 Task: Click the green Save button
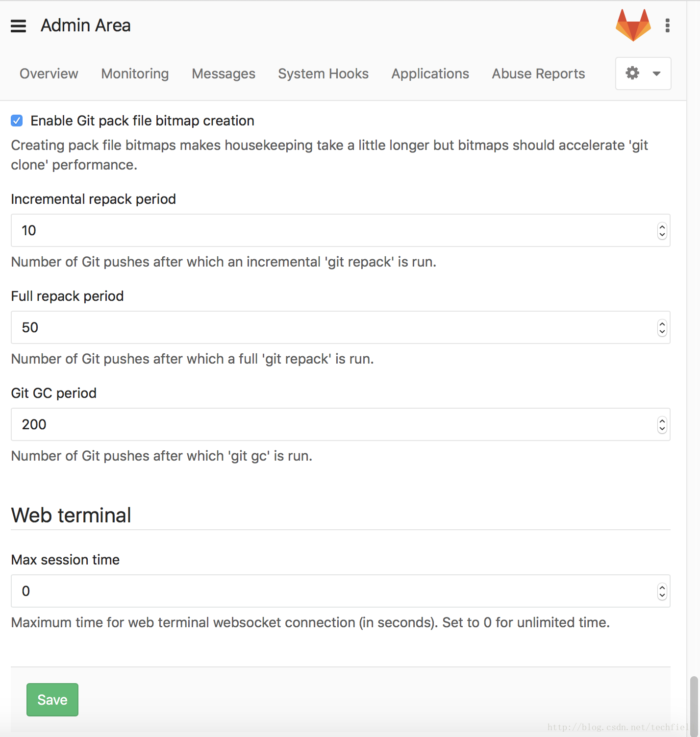[x=52, y=700]
